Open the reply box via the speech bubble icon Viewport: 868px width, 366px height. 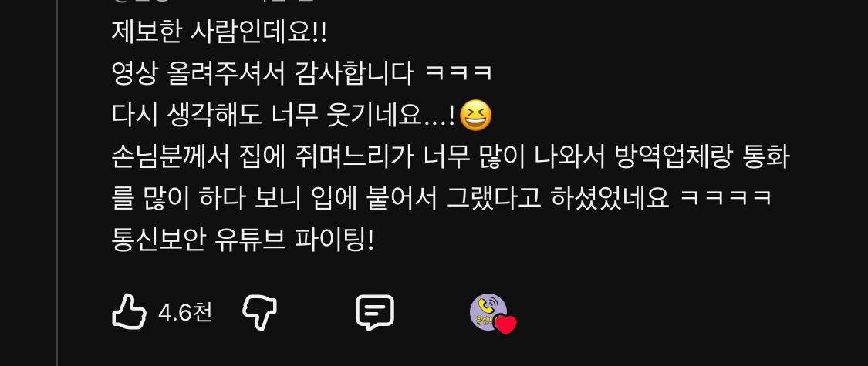click(375, 312)
